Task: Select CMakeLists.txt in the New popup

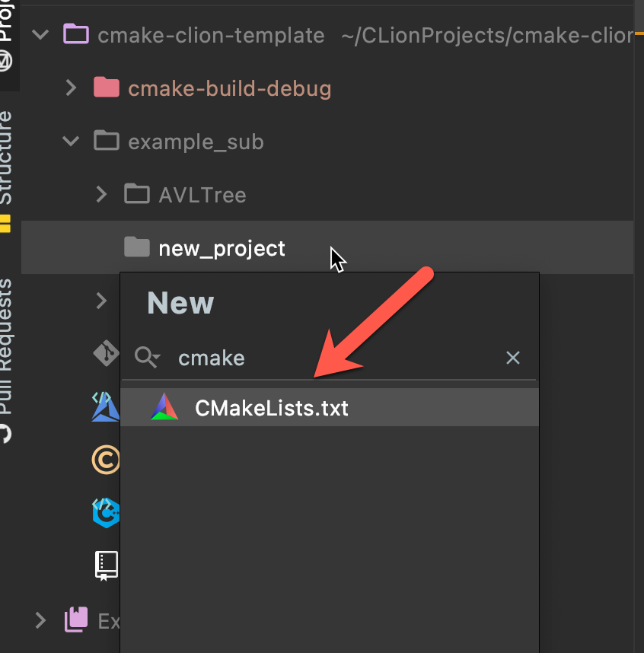Action: 330,407
